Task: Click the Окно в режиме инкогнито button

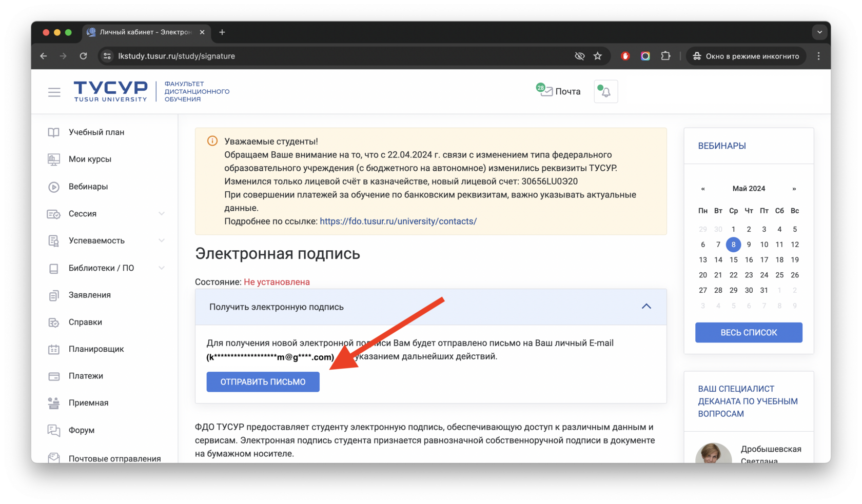Action: pos(746,56)
